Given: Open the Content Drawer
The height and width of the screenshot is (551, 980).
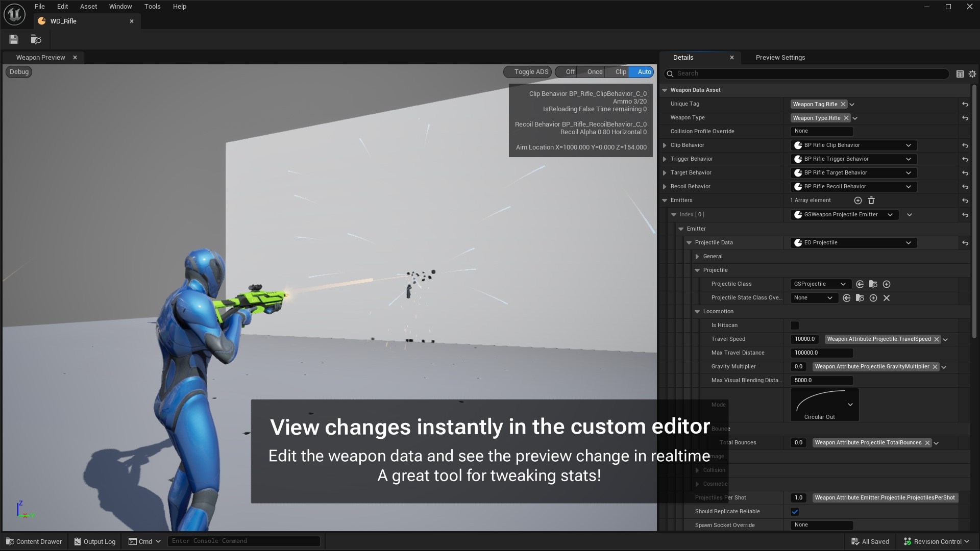Looking at the screenshot, I should pyautogui.click(x=34, y=541).
